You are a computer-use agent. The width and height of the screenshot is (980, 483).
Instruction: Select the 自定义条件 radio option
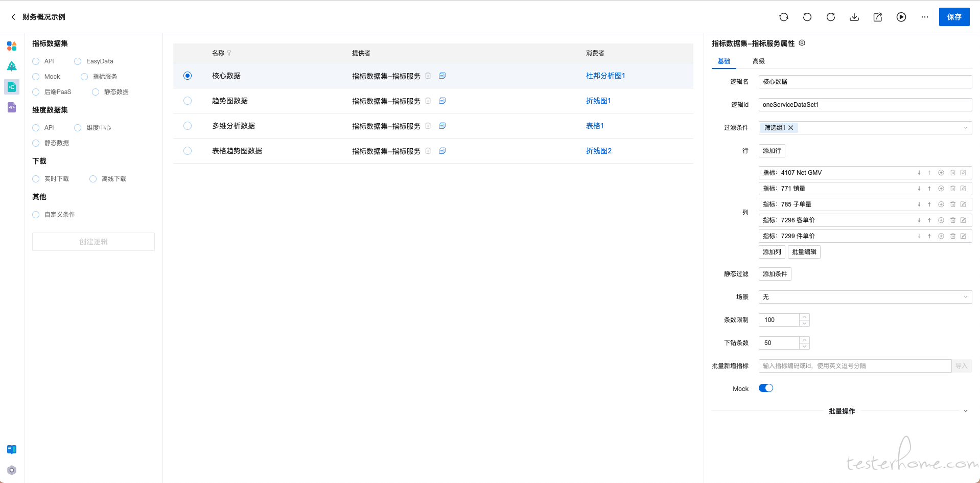pyautogui.click(x=36, y=215)
